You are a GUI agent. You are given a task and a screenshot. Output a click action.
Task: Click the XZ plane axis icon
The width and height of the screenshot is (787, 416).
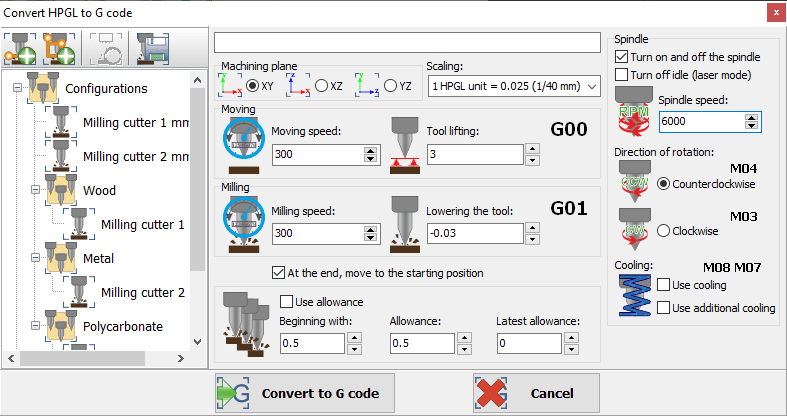click(299, 85)
